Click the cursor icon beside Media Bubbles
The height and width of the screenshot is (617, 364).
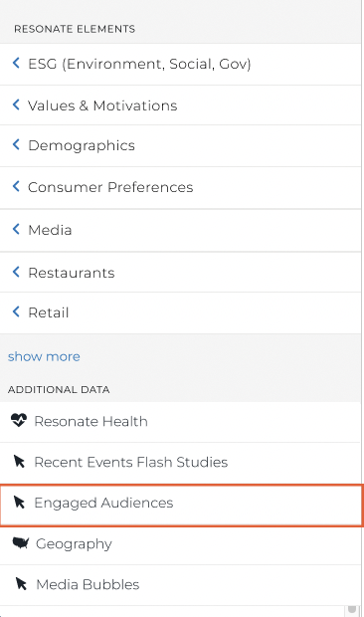point(21,584)
